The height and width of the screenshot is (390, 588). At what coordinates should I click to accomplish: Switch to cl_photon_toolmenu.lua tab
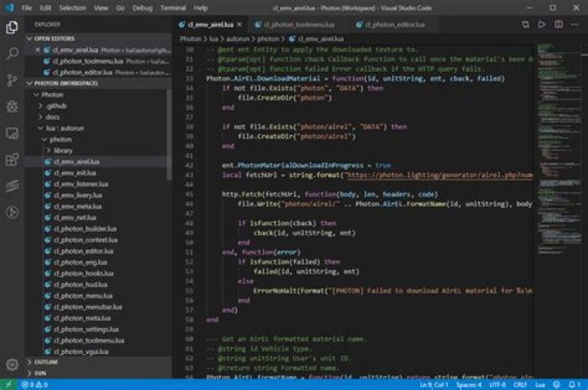pyautogui.click(x=299, y=24)
